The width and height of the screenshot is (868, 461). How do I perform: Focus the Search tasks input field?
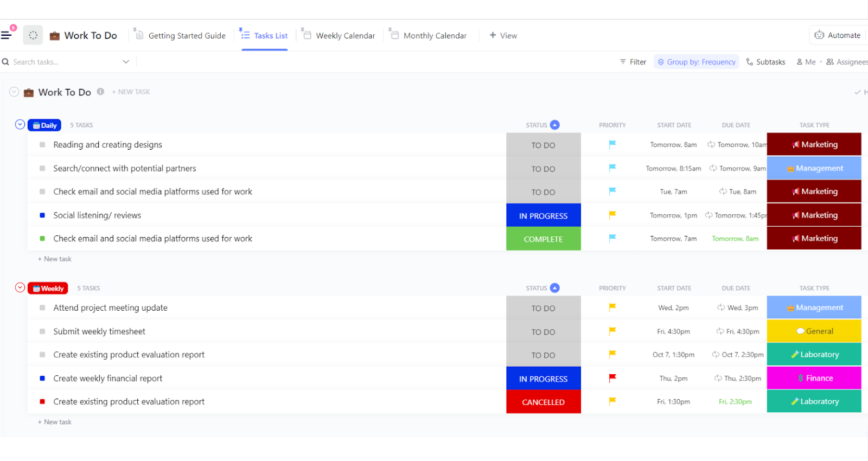65,62
